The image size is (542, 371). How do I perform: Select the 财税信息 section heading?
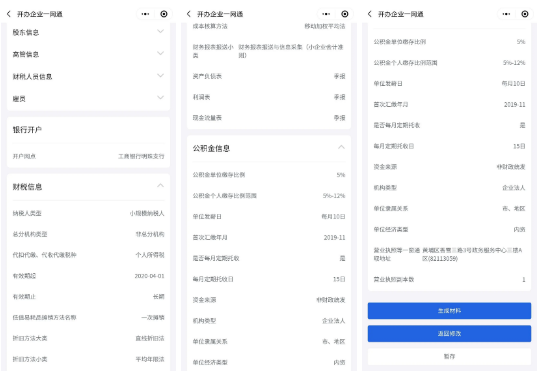pos(27,187)
